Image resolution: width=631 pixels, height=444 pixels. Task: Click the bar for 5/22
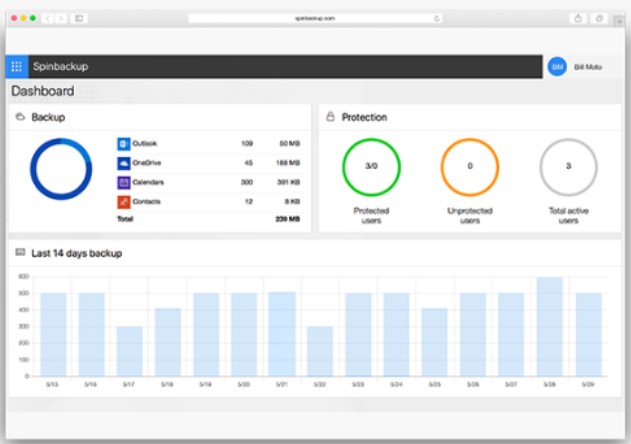[x=320, y=351]
